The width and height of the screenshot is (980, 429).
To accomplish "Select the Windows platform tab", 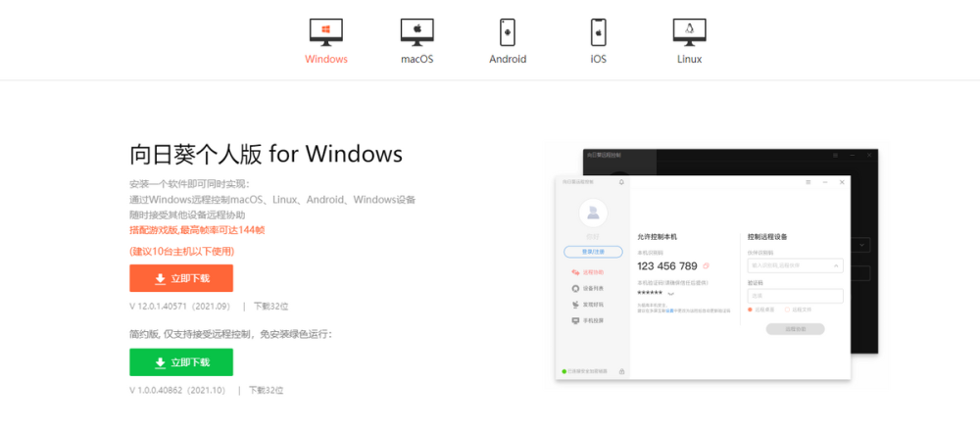I will [325, 41].
